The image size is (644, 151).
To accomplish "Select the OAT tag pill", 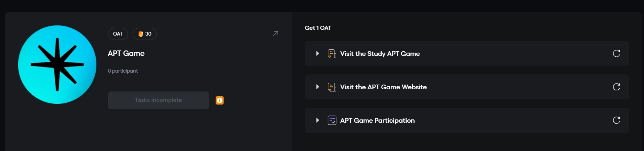I will point(118,34).
